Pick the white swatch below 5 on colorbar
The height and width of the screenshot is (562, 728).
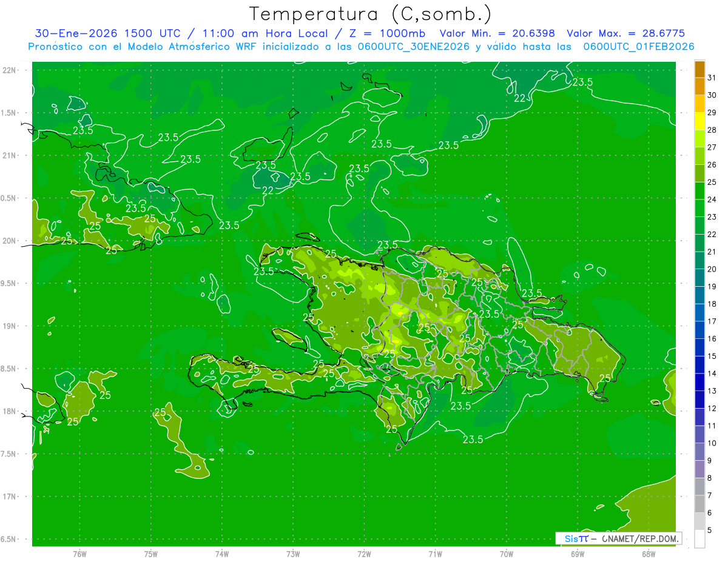(699, 539)
